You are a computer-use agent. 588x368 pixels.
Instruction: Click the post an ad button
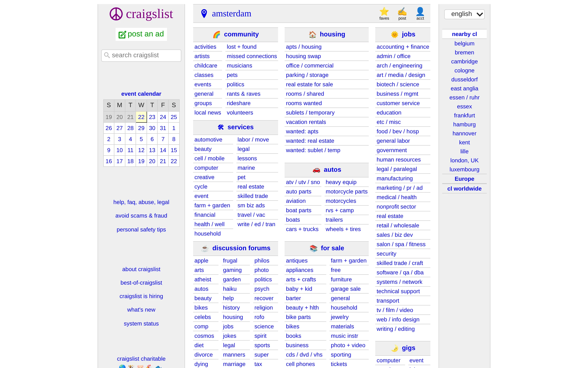pos(141,34)
